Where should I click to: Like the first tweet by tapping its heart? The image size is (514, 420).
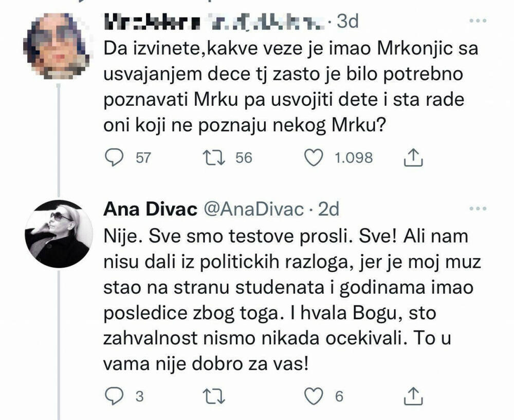[314, 156]
